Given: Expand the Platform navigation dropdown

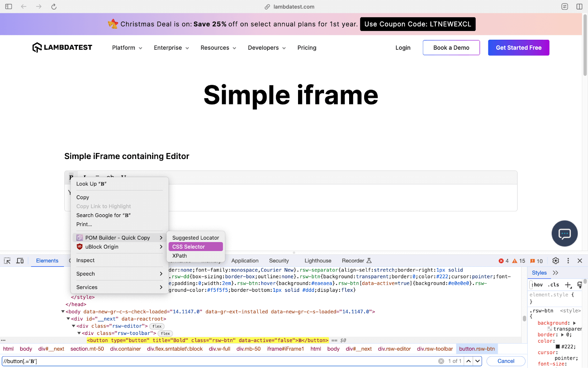Looking at the screenshot, I should click(x=126, y=47).
